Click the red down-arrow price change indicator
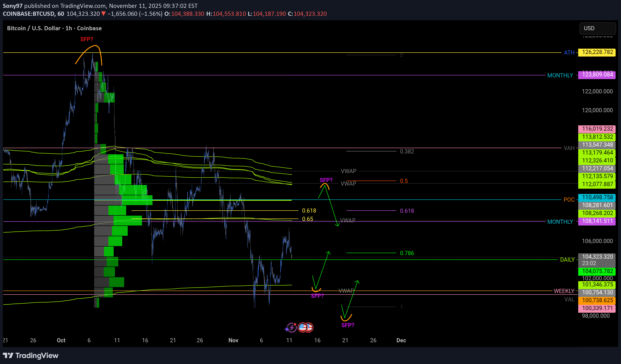This screenshot has height=364, width=621. [x=104, y=14]
